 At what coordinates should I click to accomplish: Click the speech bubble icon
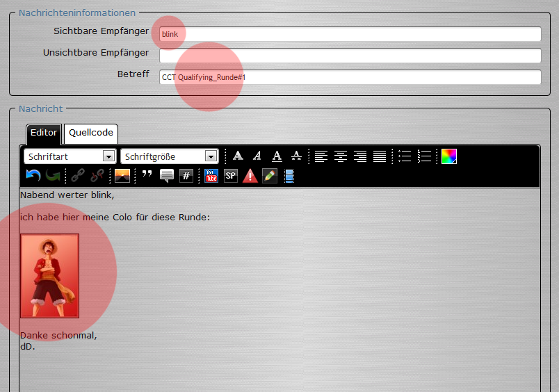click(166, 176)
